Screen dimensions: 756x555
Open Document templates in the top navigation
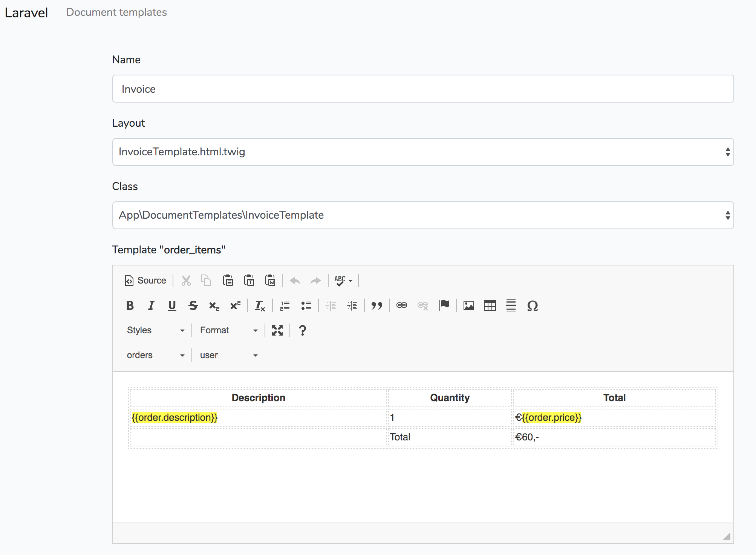116,12
